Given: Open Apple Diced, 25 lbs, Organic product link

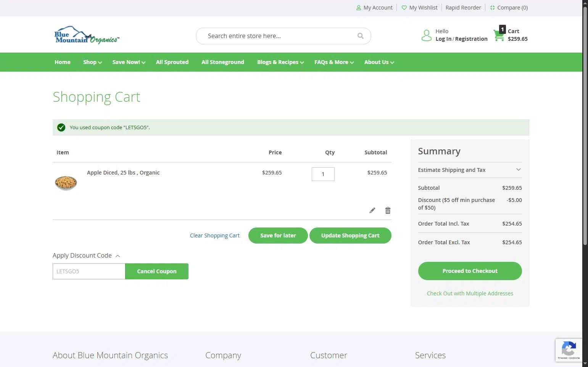Looking at the screenshot, I should 123,173.
